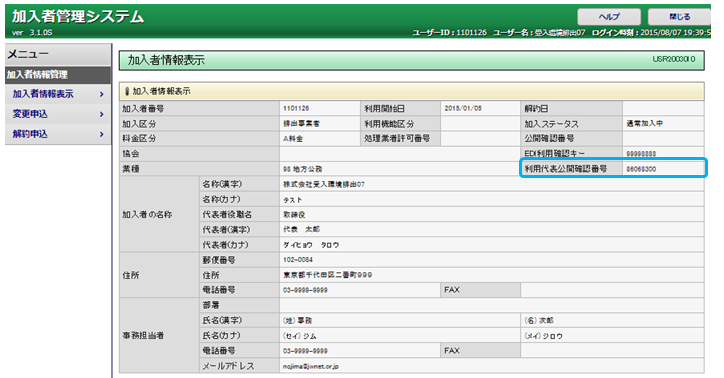Select 氏名(カナ) value (セイ) ジム

point(300,336)
